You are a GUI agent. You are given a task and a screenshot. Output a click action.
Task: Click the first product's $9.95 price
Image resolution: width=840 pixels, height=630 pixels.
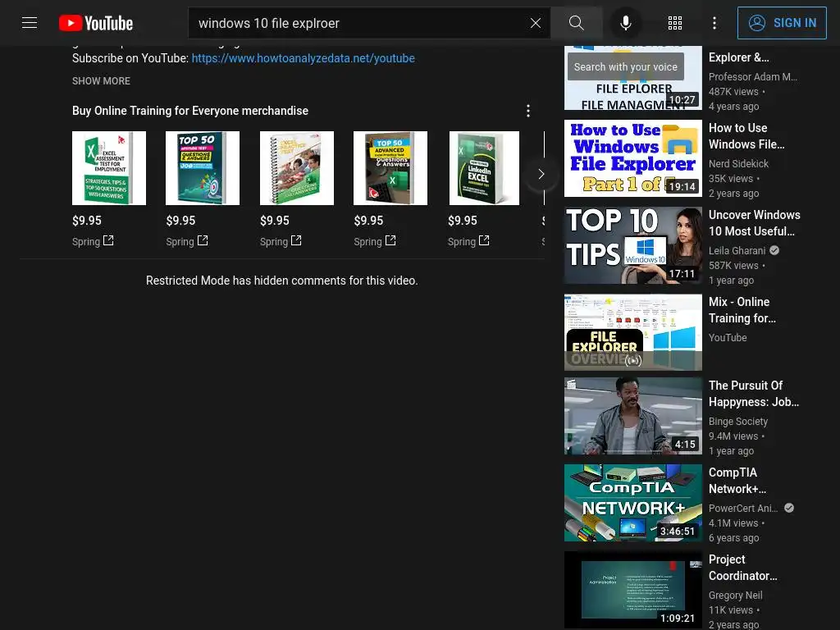[x=87, y=221]
